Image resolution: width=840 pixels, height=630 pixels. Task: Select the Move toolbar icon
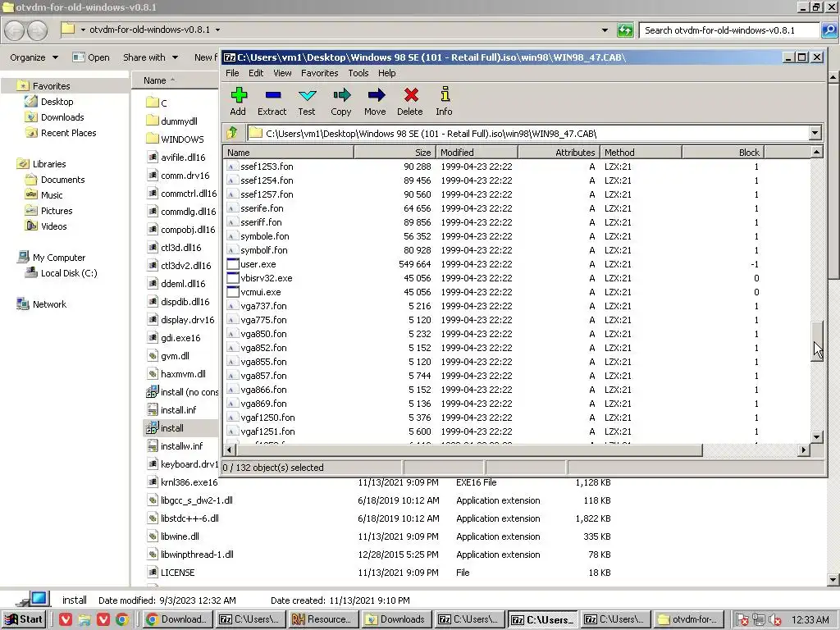coord(376,101)
